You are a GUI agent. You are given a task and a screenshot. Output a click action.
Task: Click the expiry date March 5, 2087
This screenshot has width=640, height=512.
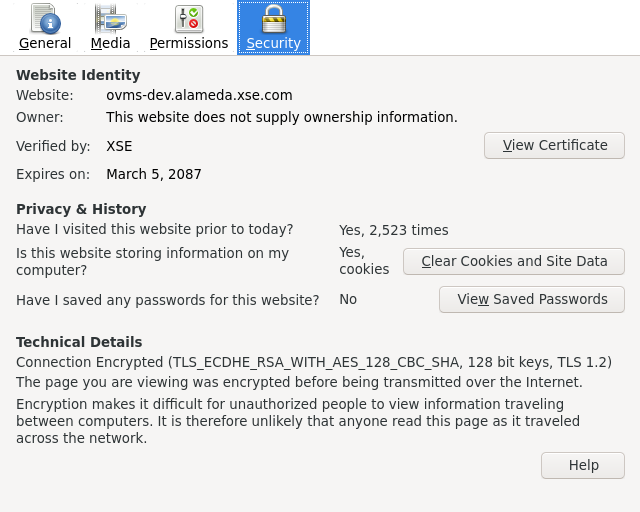point(154,174)
